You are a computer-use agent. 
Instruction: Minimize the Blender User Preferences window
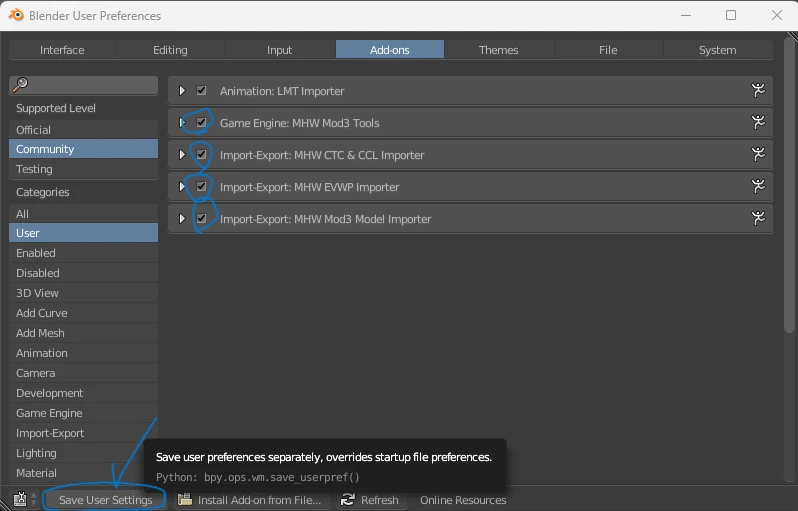(686, 15)
